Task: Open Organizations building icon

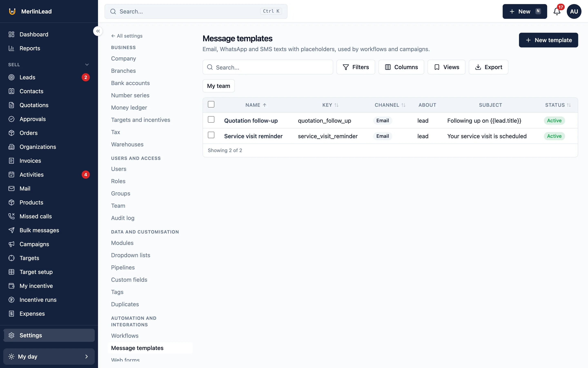Action: click(11, 147)
